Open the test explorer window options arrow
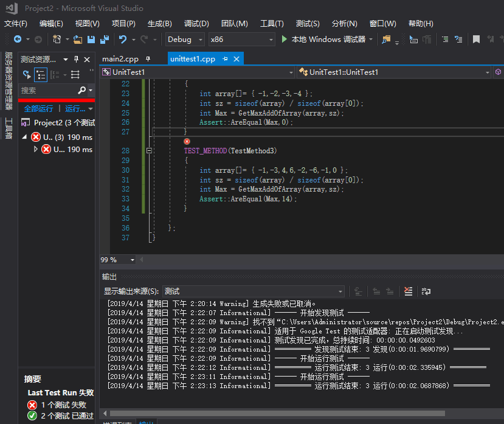 [x=66, y=60]
